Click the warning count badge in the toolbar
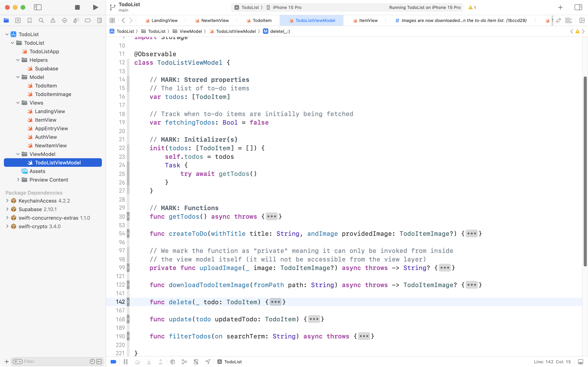Image resolution: width=588 pixels, height=367 pixels. click(x=472, y=7)
